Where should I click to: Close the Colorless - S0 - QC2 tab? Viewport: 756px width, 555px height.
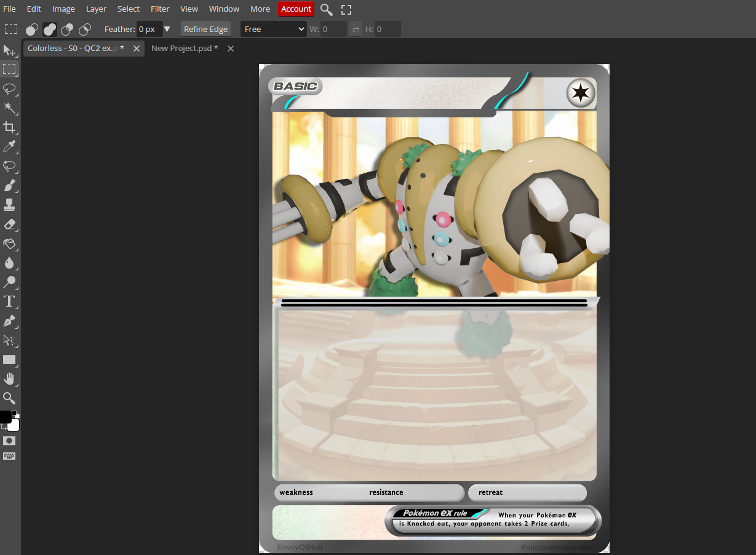tap(137, 48)
